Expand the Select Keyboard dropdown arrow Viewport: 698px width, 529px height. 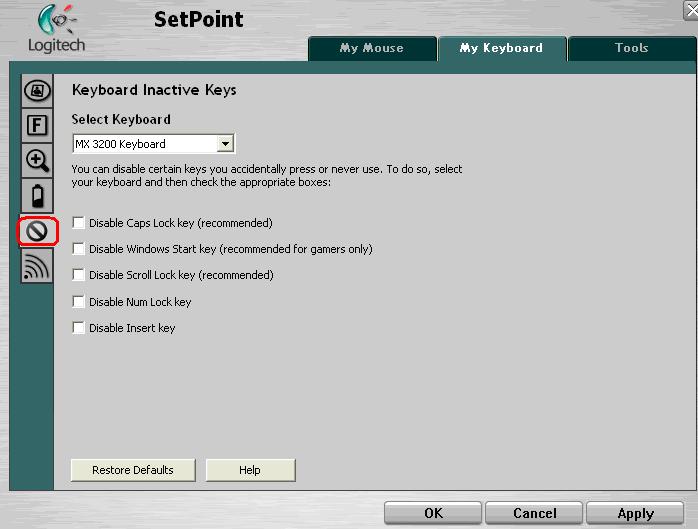click(x=225, y=144)
